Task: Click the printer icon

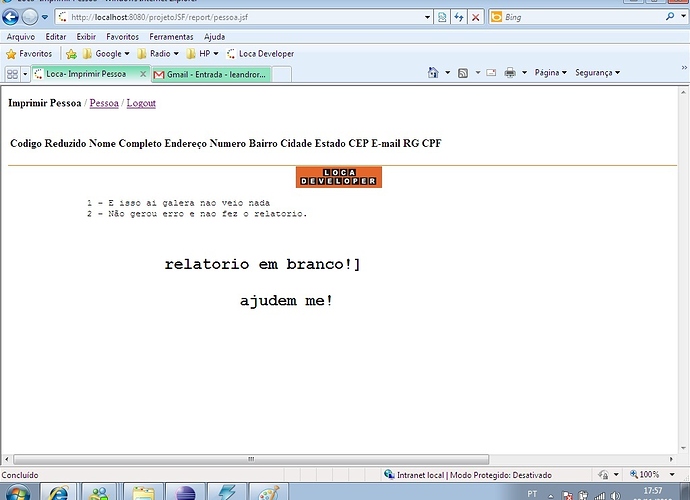Action: click(x=510, y=73)
